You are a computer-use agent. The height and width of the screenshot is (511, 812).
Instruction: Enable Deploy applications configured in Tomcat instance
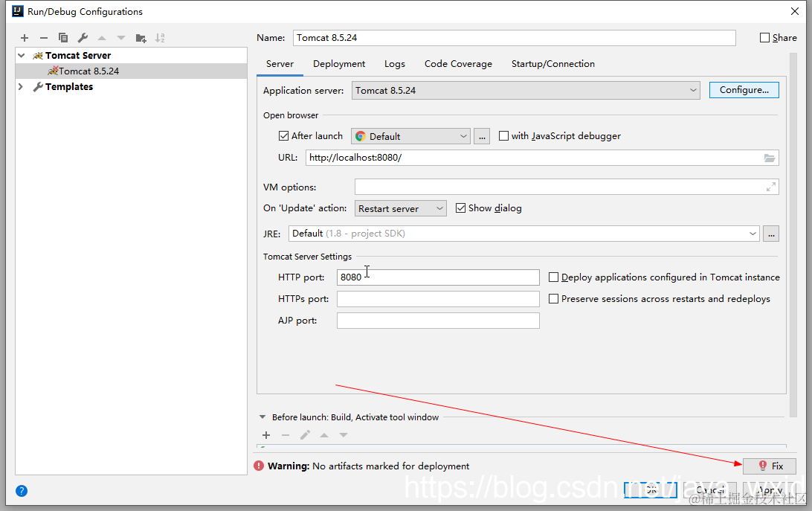[553, 277]
